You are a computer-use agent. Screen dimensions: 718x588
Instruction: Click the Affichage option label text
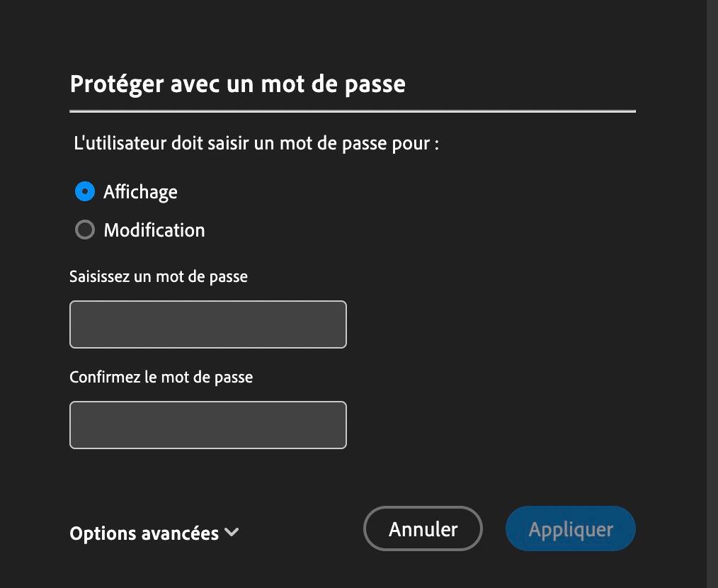tap(140, 192)
